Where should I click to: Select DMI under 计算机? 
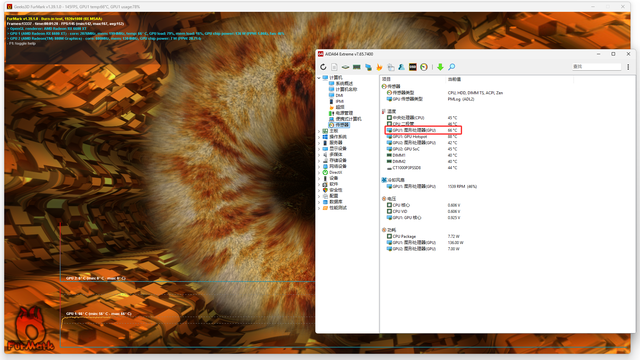coord(339,95)
